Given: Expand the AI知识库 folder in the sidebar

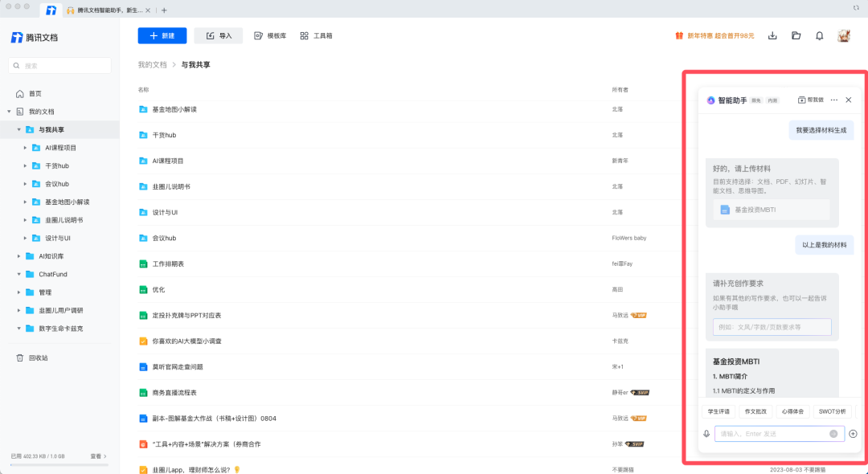Looking at the screenshot, I should [18, 256].
